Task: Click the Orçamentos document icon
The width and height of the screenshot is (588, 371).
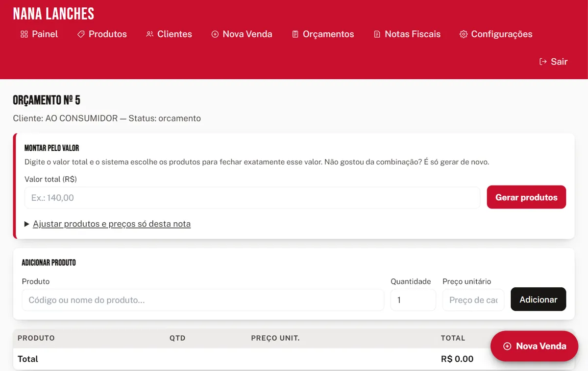Action: point(295,34)
